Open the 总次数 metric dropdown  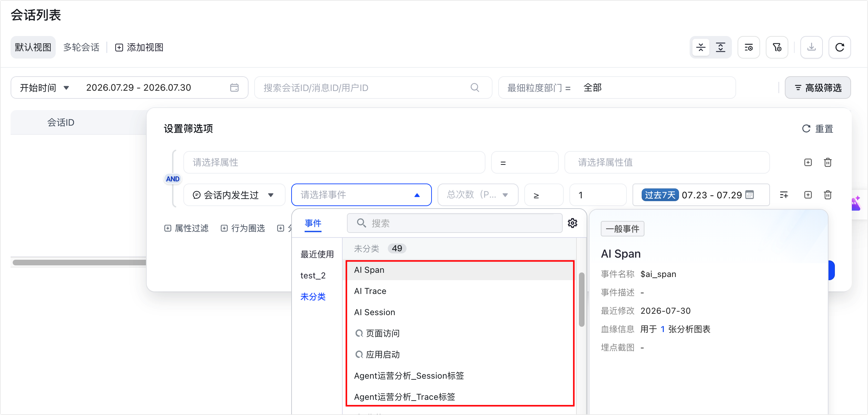[478, 195]
